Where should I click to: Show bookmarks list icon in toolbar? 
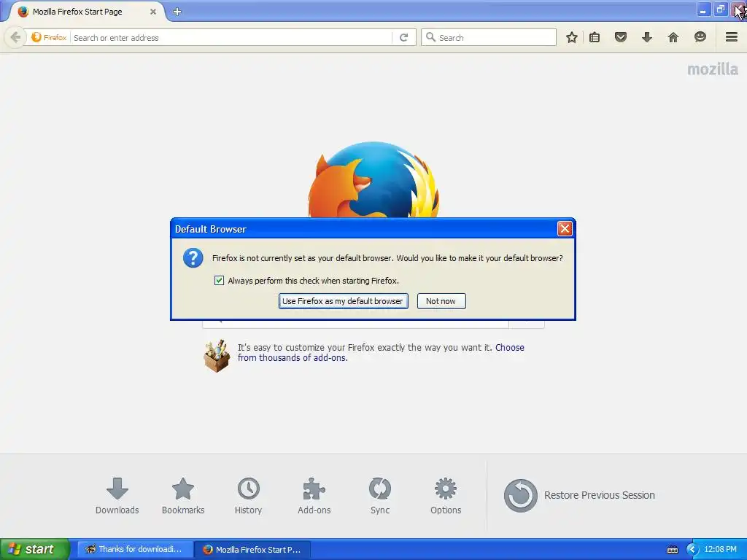[595, 37]
